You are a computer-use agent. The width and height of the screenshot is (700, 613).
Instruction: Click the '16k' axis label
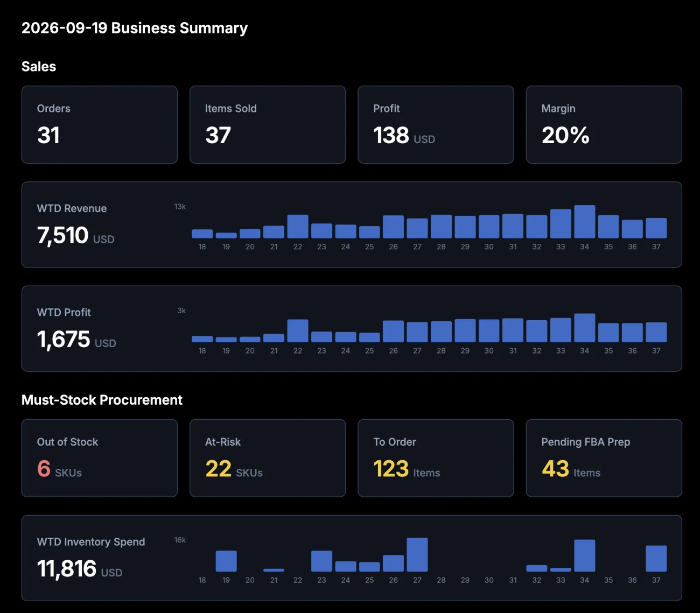coord(180,540)
